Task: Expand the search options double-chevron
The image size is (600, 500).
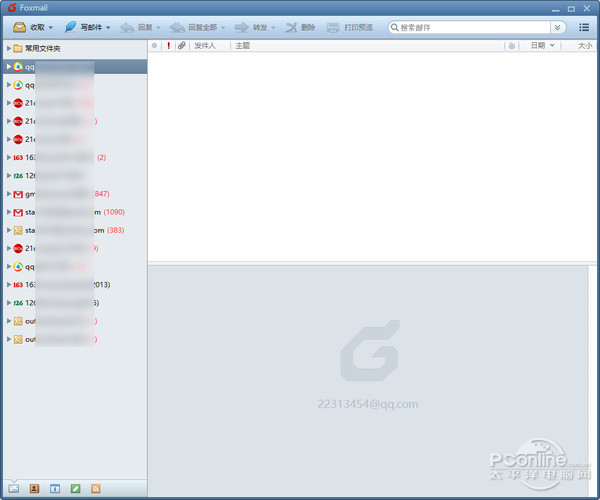Action: point(558,28)
